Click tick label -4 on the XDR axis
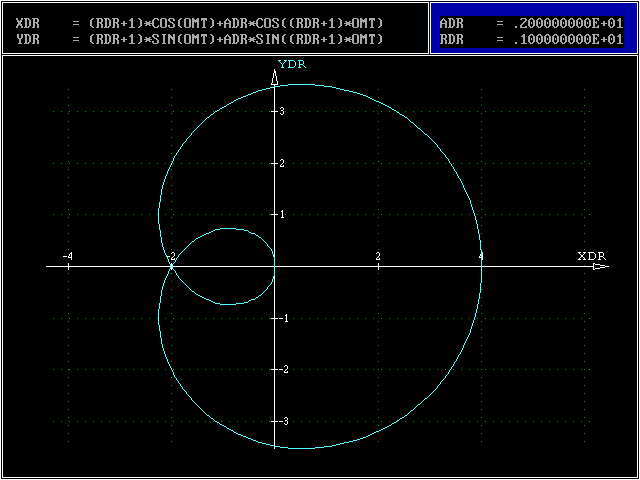The width and height of the screenshot is (640, 480). click(x=67, y=257)
